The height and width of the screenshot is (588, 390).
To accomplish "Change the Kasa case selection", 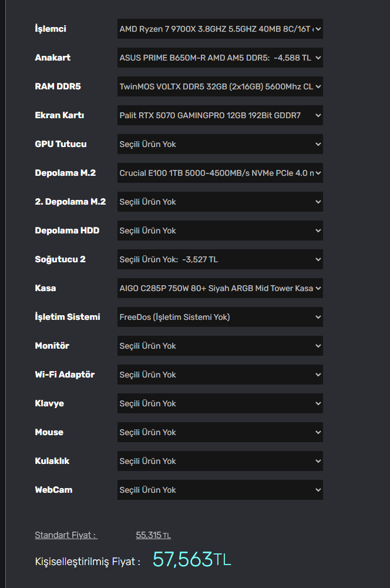I will click(x=220, y=288).
